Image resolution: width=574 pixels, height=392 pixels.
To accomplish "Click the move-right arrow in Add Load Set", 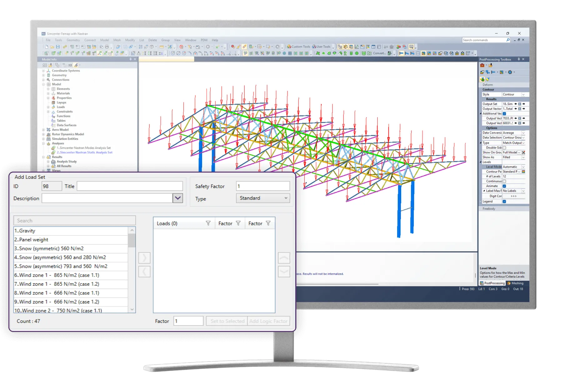I will coord(144,258).
